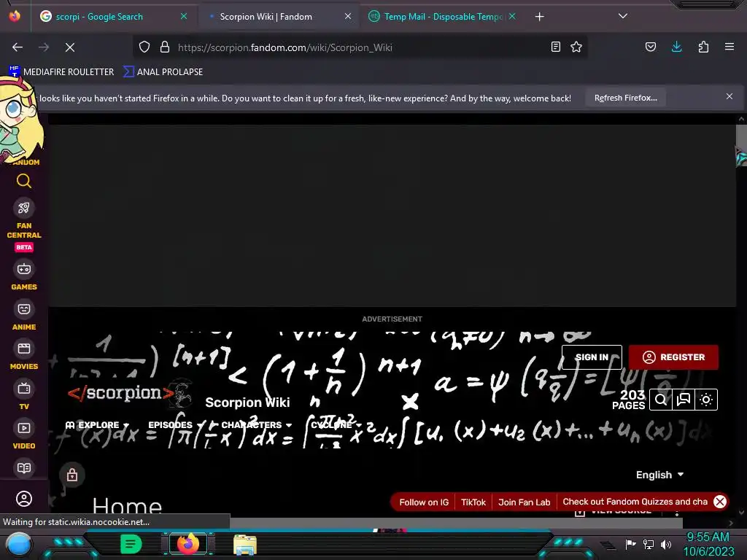
Task: Open Fandom search in left sidebar
Action: coord(24,181)
